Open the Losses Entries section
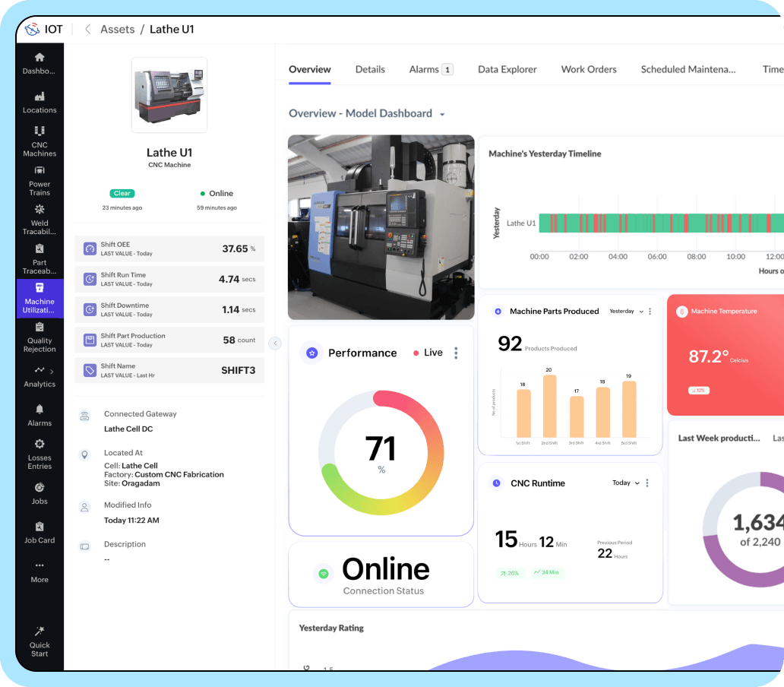Viewport: 784px width, 687px height. click(40, 454)
